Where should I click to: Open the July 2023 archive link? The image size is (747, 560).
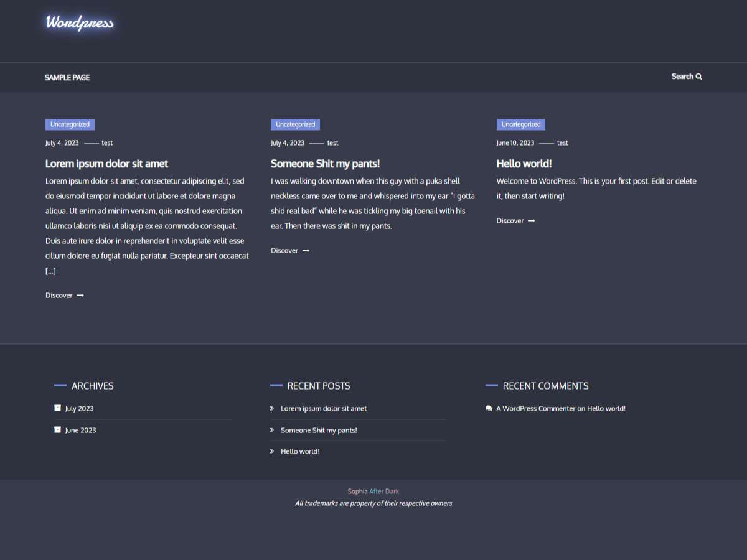click(79, 409)
